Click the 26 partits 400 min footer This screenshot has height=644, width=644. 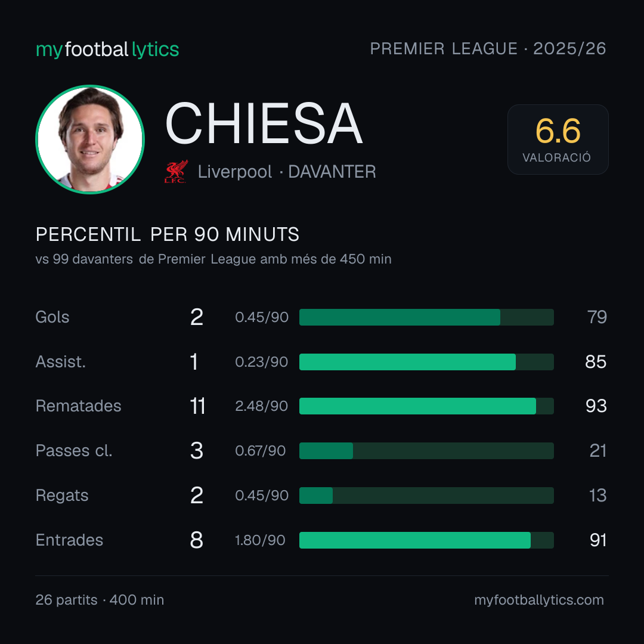click(x=100, y=600)
